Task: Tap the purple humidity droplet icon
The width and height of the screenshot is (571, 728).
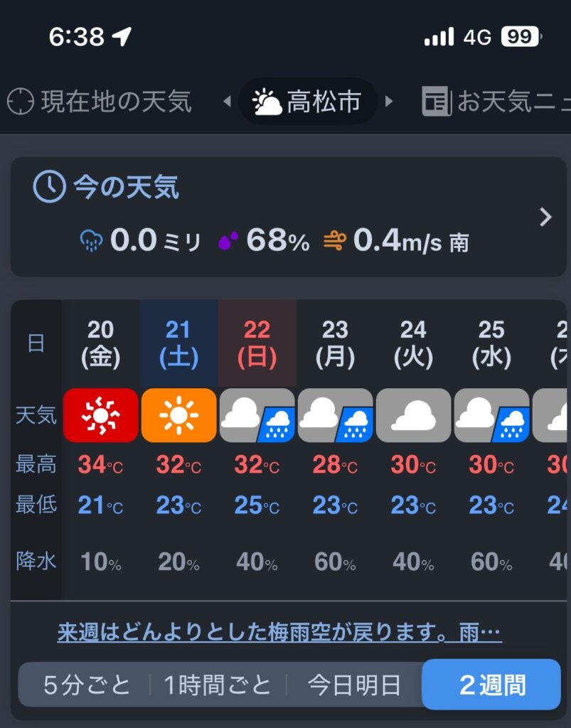Action: [x=228, y=240]
